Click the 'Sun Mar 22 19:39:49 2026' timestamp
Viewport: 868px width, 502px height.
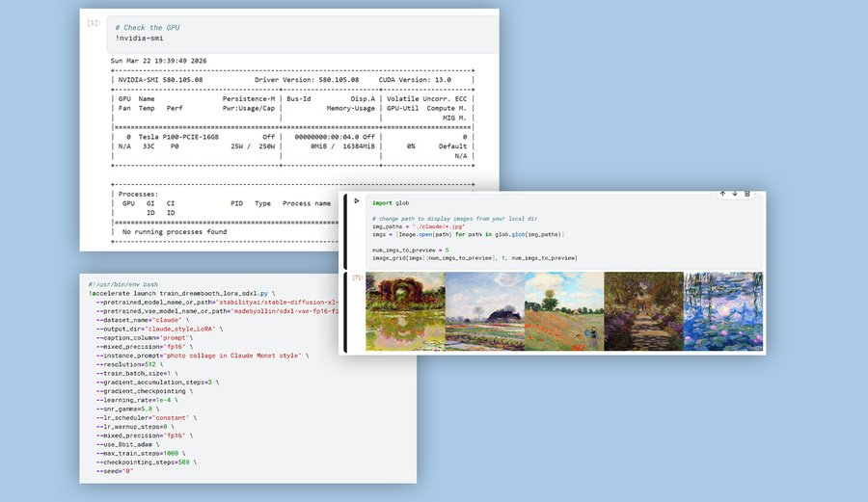[158, 61]
